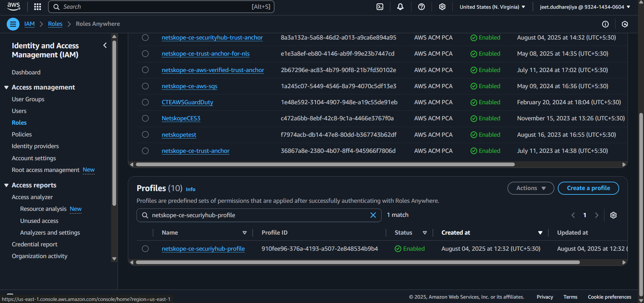The image size is (644, 303).
Task: Open the hexagon settings icon below the top bar
Action: click(625, 24)
